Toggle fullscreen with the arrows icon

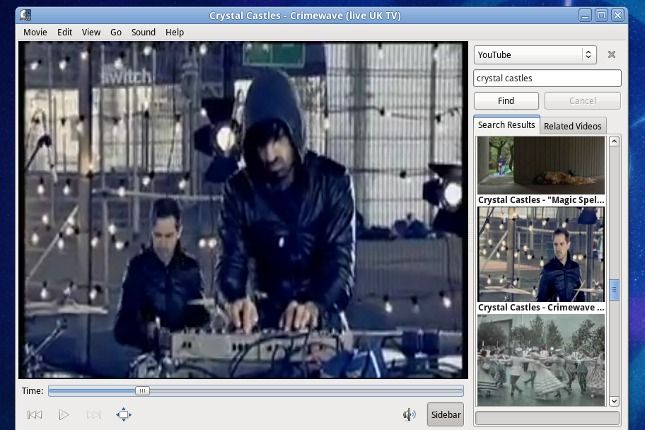(124, 414)
